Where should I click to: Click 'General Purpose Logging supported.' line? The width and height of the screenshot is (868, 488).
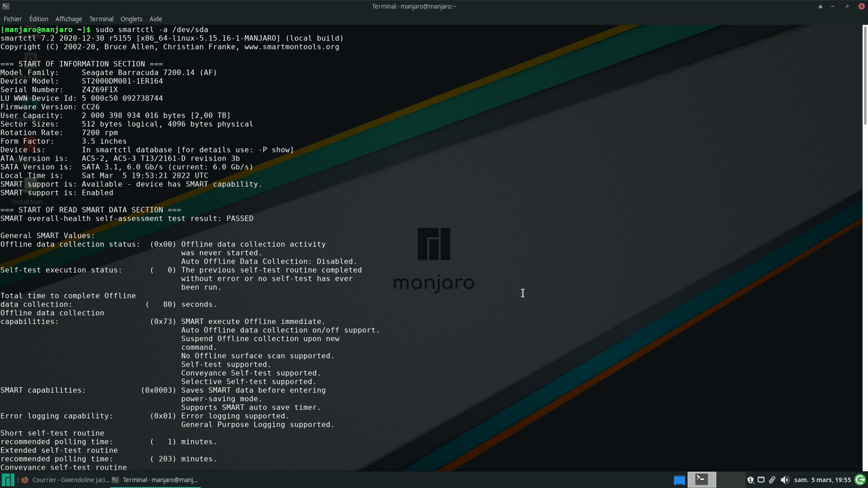[x=258, y=425]
